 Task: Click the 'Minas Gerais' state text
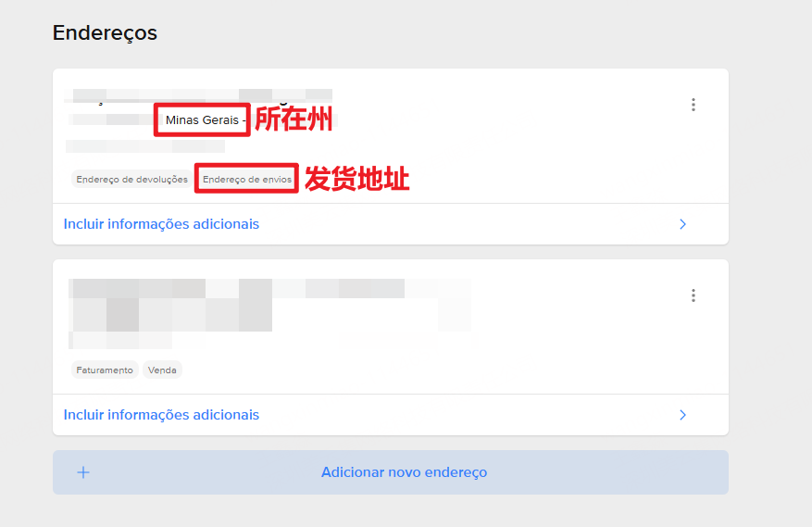click(x=201, y=120)
